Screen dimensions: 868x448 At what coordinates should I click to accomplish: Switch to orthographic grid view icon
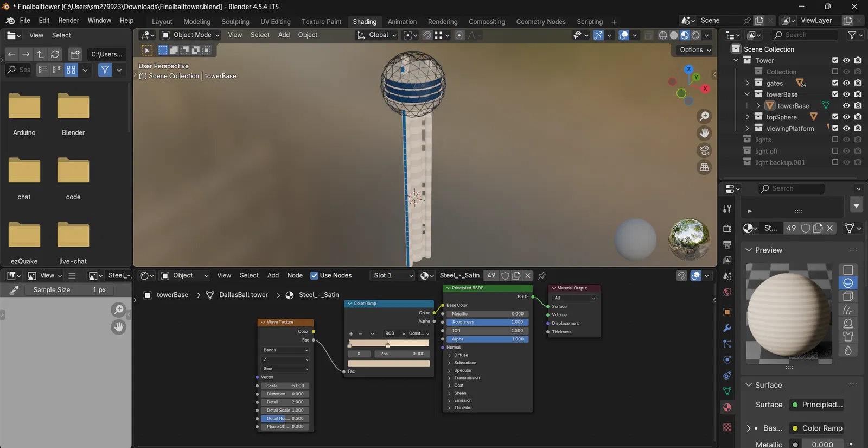(x=704, y=167)
